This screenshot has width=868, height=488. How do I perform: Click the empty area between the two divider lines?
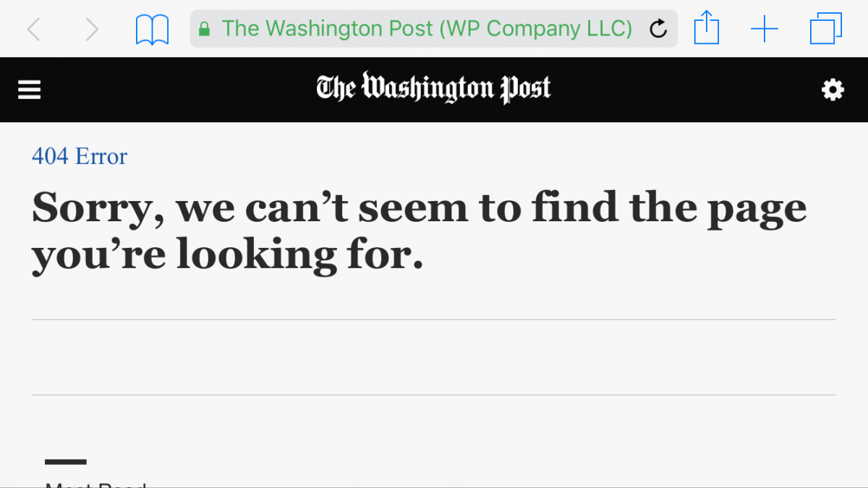click(x=434, y=357)
